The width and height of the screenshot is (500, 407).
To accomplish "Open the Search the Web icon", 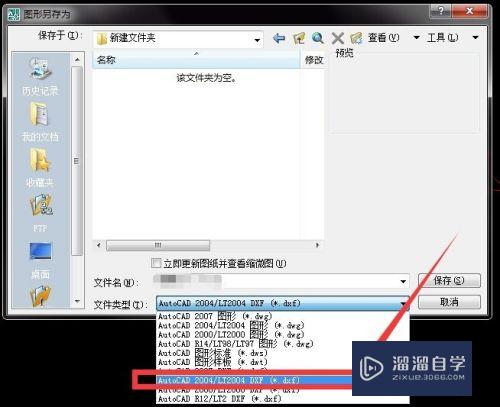I will [318, 38].
